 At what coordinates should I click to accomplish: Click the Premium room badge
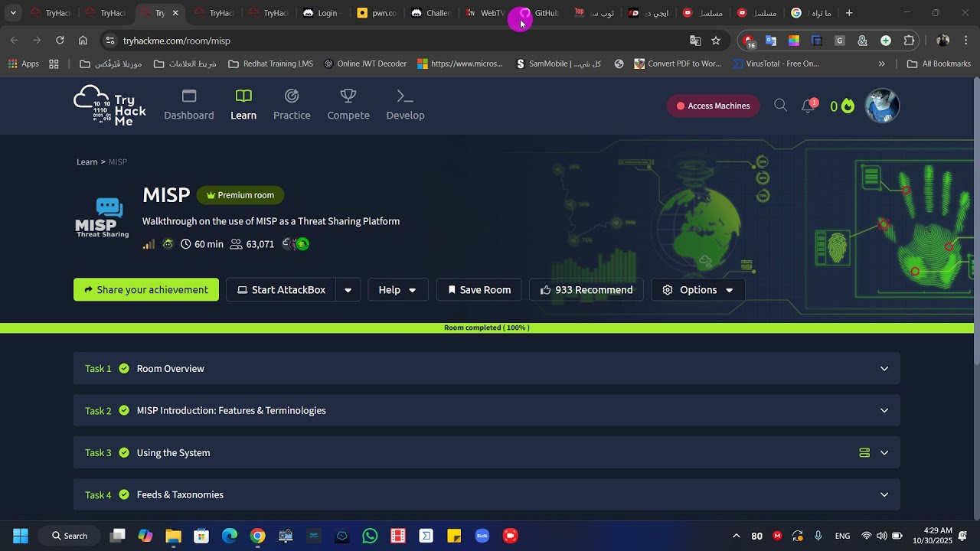(x=240, y=195)
